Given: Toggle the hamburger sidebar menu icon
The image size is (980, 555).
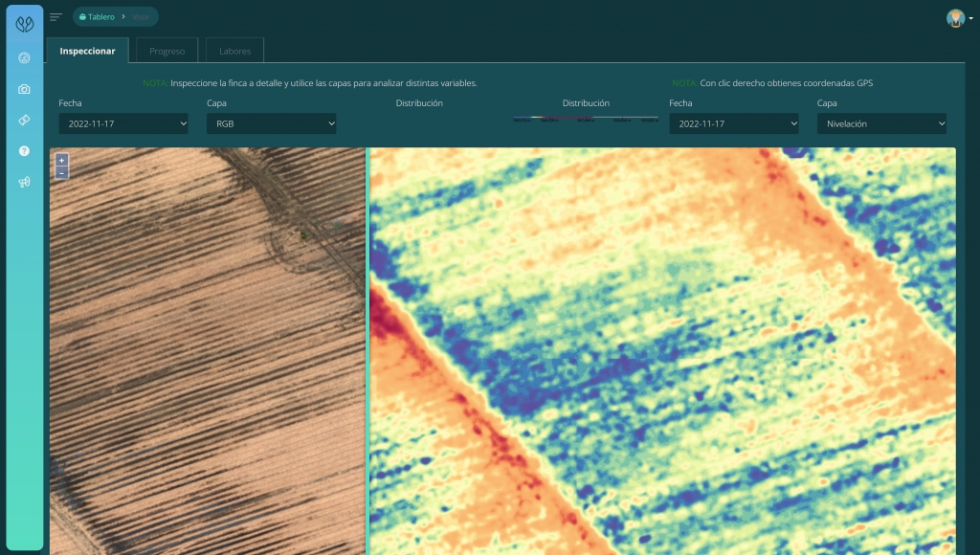Looking at the screenshot, I should pyautogui.click(x=56, y=17).
